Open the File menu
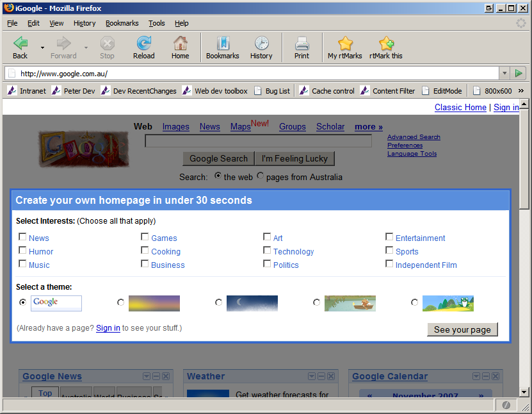532x414 pixels. (12, 23)
